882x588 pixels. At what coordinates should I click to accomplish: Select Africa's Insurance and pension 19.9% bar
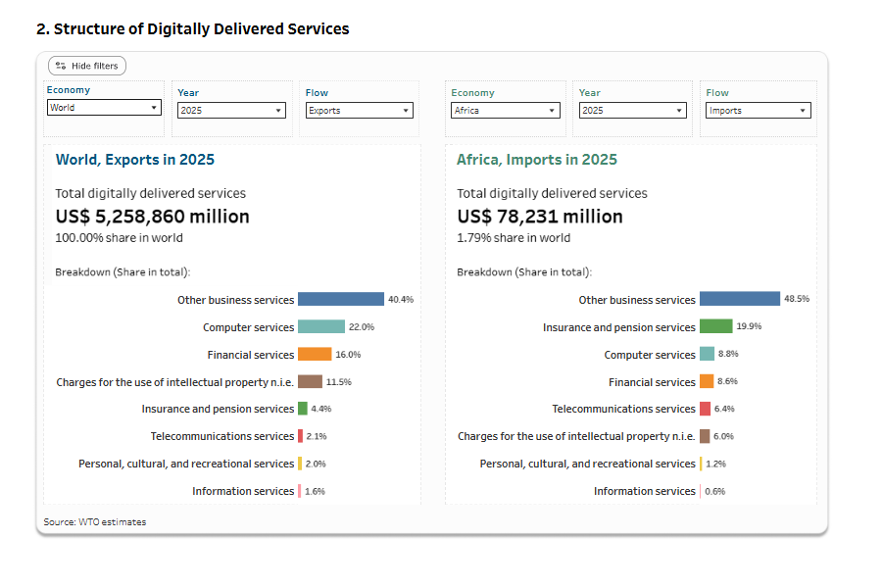pos(715,327)
